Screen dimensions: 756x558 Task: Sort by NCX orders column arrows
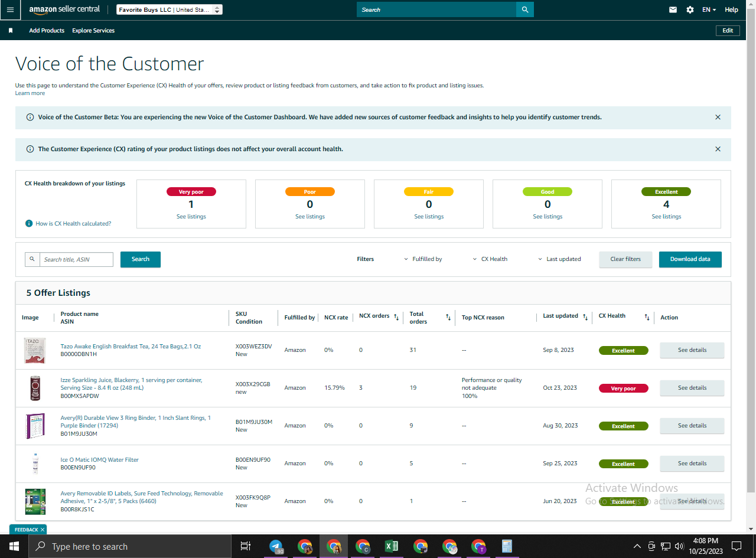pos(396,316)
